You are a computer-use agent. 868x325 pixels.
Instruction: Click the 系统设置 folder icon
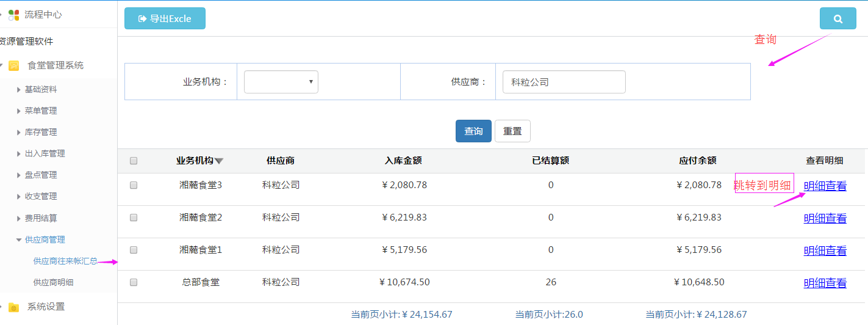[13, 307]
